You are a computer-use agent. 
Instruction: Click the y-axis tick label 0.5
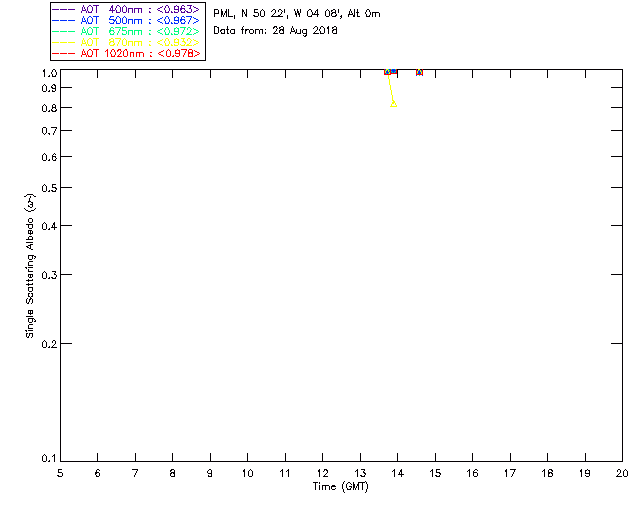47,188
